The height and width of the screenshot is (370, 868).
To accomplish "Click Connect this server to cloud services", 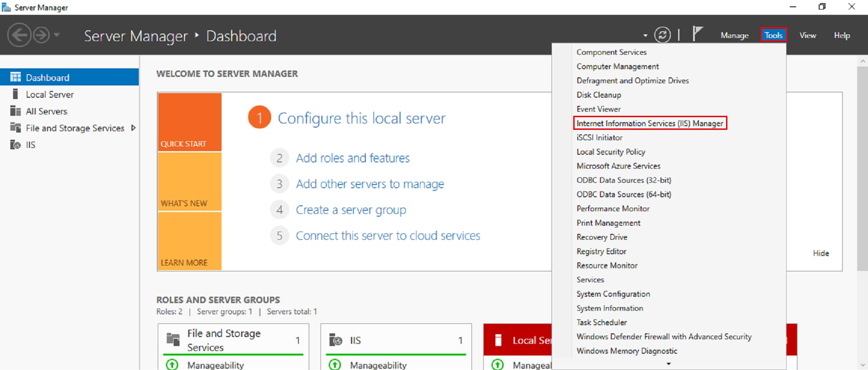I will pyautogui.click(x=388, y=236).
